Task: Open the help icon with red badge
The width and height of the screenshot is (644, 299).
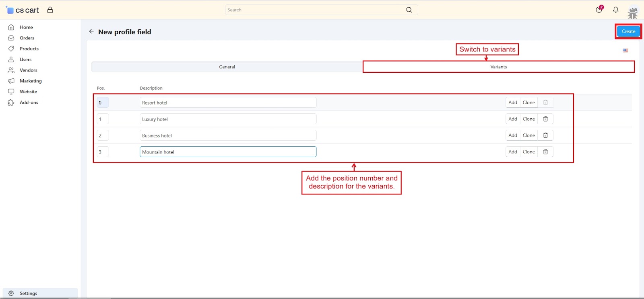Action: click(x=599, y=10)
